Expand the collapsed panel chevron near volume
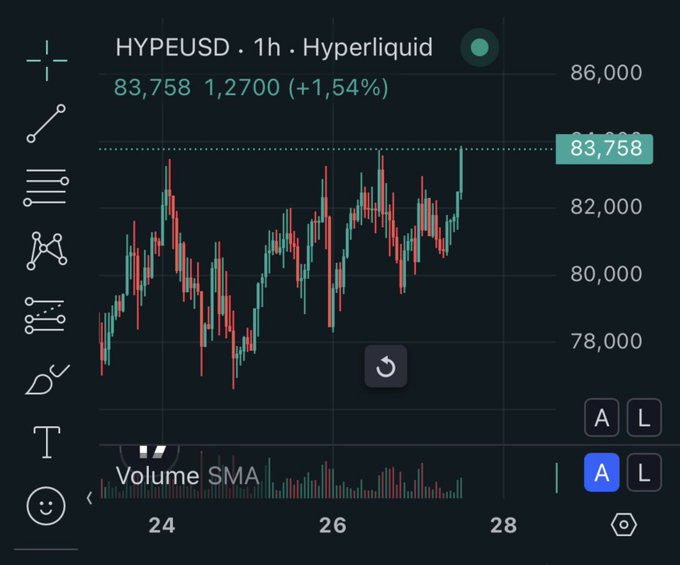This screenshot has height=565, width=680. click(x=89, y=498)
